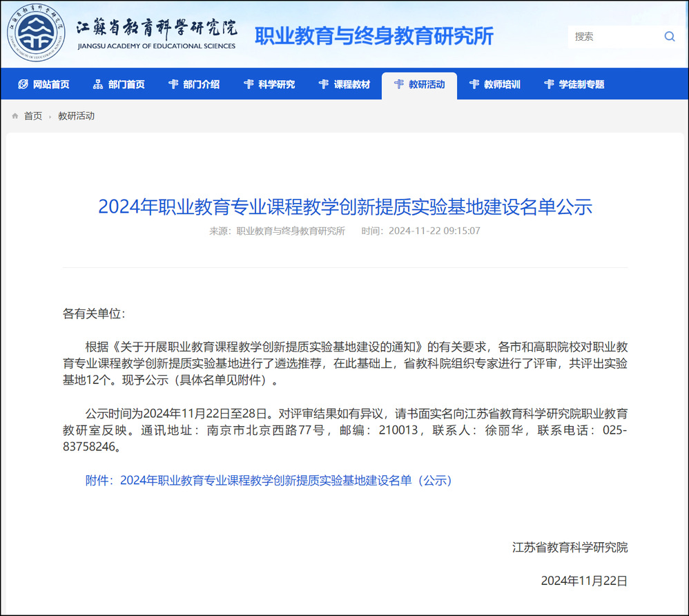Image resolution: width=689 pixels, height=616 pixels.
Task: Open the 科学研究 menu item
Action: pos(269,84)
